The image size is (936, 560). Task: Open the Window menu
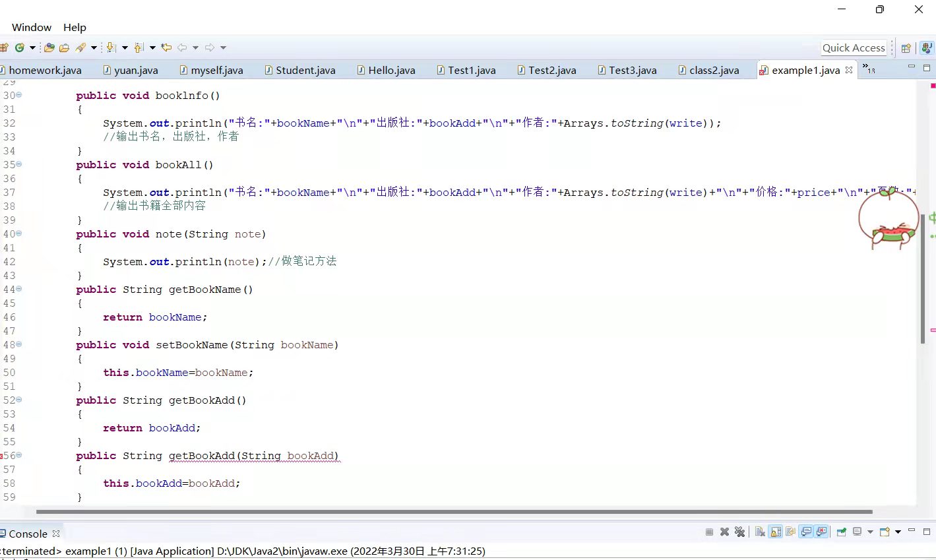point(31,27)
